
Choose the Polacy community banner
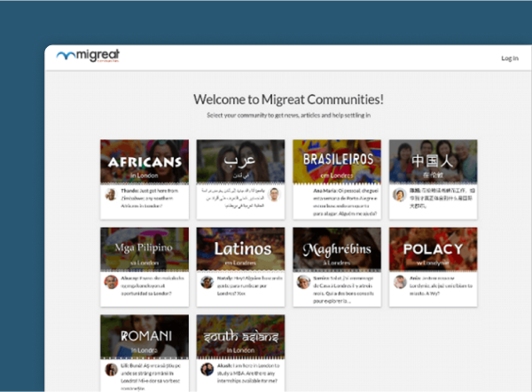tap(433, 248)
